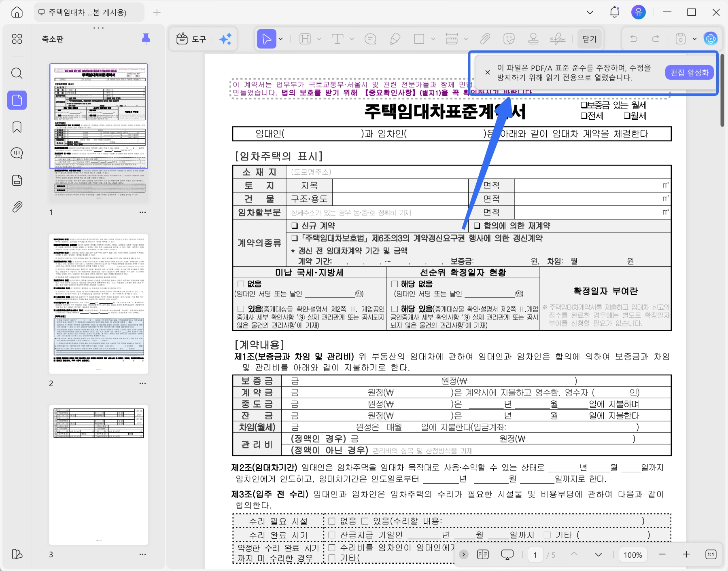The image size is (728, 571).
Task: Go to next page chevron
Action: [599, 555]
